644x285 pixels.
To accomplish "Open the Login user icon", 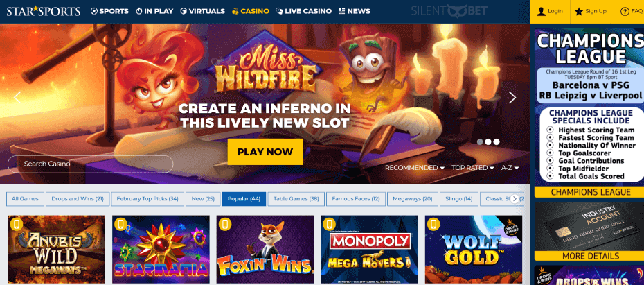I will pyautogui.click(x=542, y=12).
